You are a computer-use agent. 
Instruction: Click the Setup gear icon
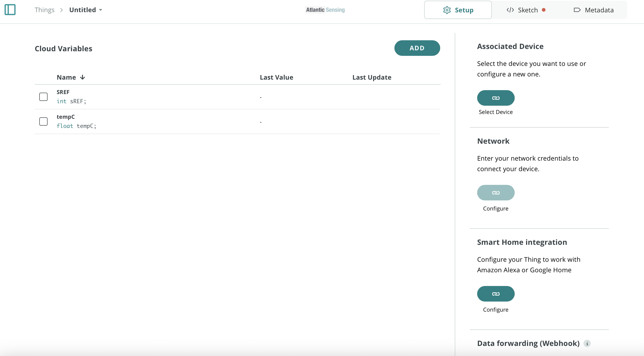[447, 10]
